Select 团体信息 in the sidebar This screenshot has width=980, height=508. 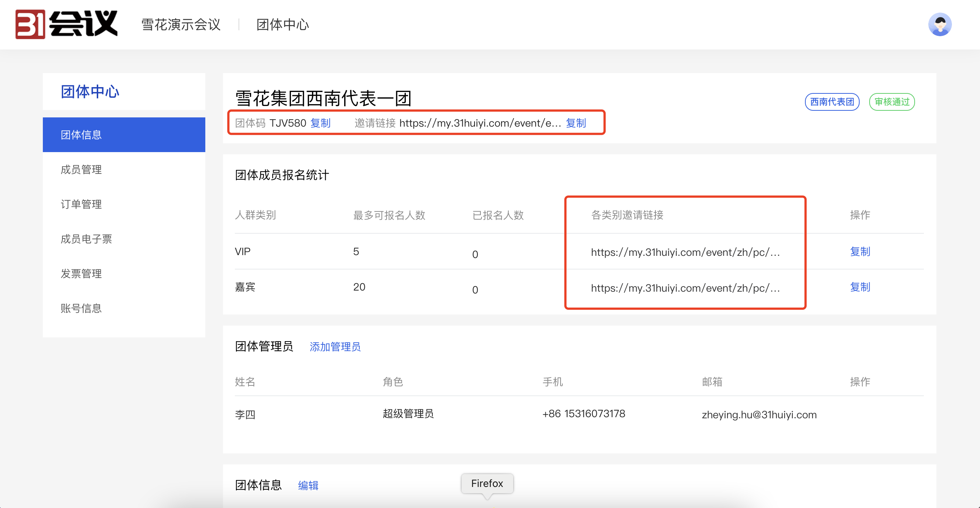click(x=124, y=135)
